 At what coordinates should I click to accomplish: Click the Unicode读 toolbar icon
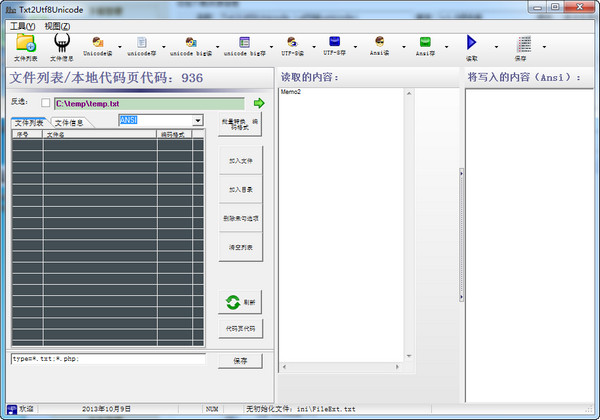coord(98,43)
